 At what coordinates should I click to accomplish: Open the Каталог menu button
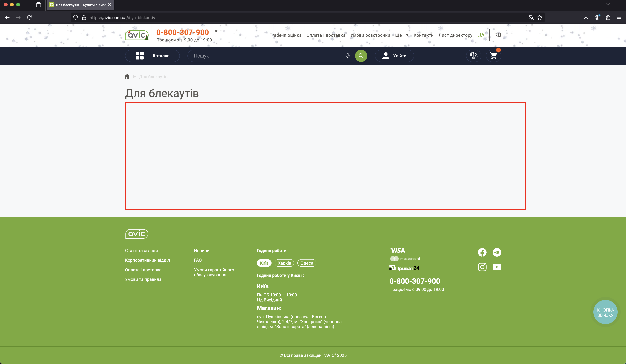click(x=152, y=56)
